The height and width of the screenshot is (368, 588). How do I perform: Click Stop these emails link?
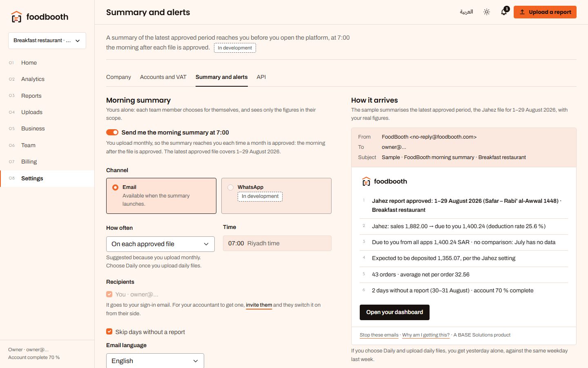tap(379, 335)
